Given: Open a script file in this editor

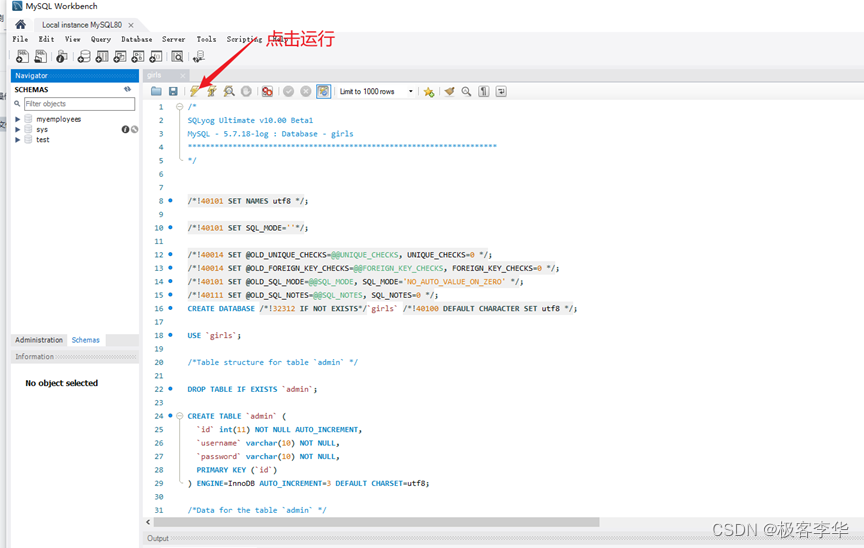Looking at the screenshot, I should [156, 91].
